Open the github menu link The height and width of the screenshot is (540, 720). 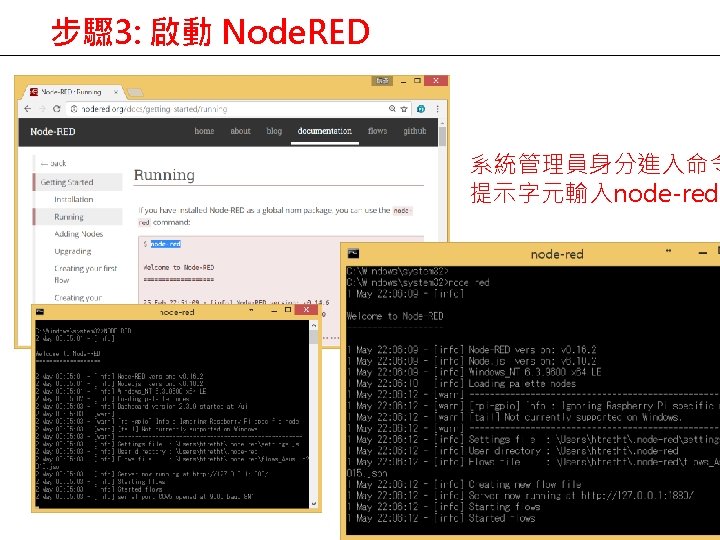[415, 131]
